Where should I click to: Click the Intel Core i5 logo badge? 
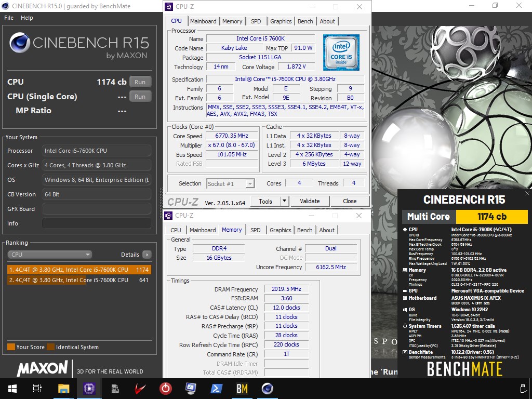[x=341, y=52]
